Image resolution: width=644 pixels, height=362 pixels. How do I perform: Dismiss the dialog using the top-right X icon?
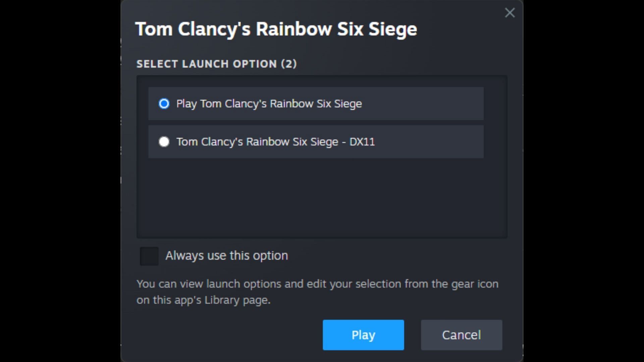point(509,13)
